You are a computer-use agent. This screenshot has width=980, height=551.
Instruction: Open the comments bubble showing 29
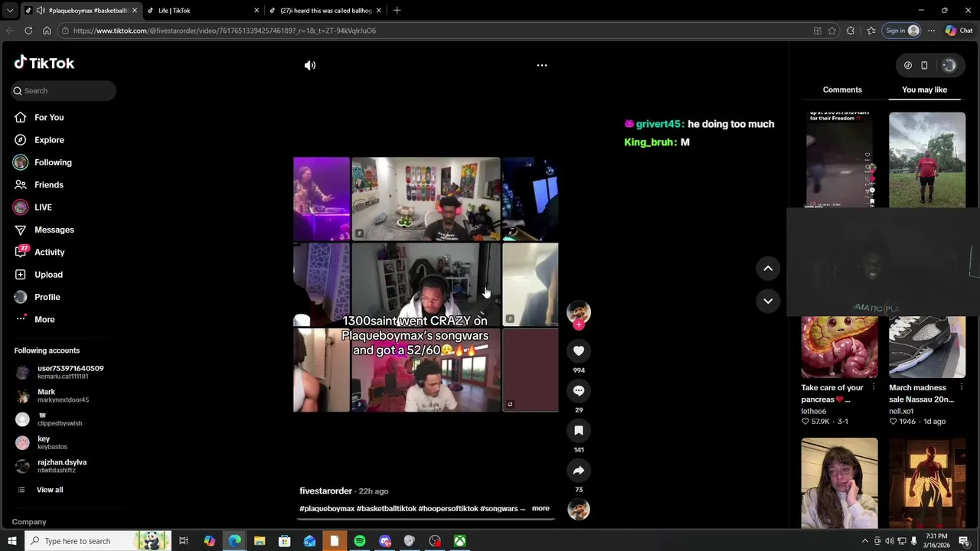(579, 390)
